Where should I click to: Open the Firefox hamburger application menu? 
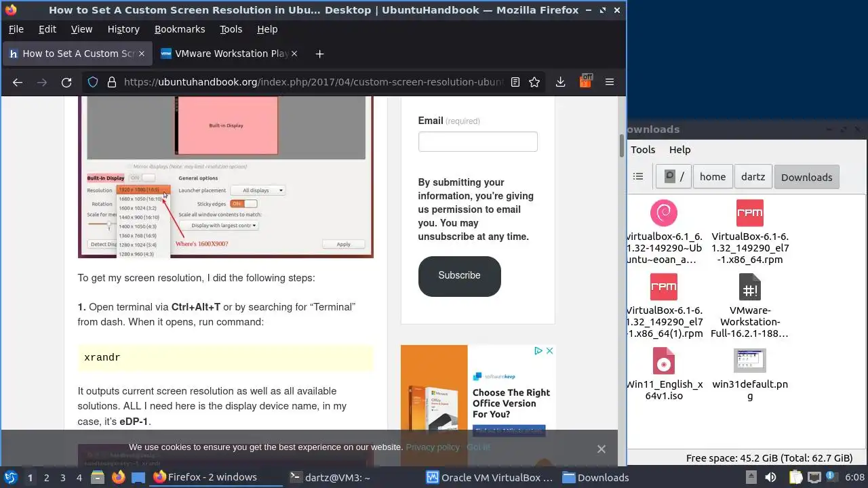click(x=610, y=82)
